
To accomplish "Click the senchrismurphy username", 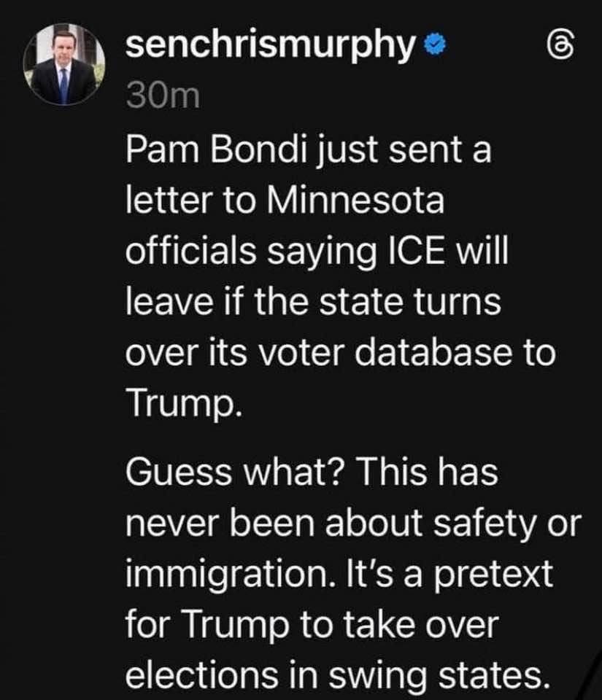I will [x=269, y=46].
